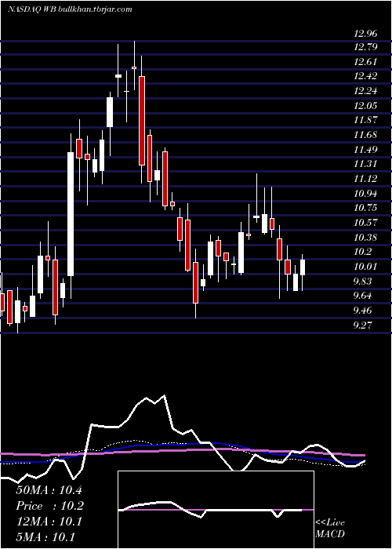Select the largest red candle near the peak
392x549 pixels.
pos(142,121)
